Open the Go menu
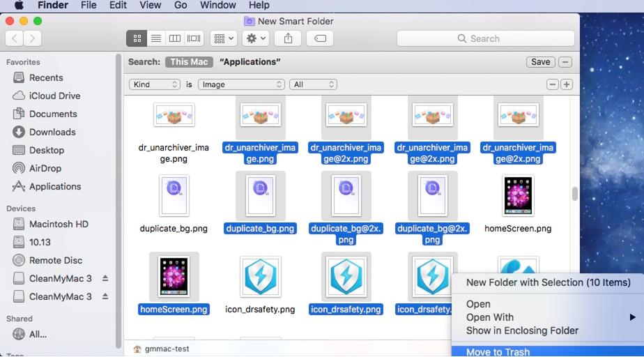The width and height of the screenshot is (644, 357). coord(181,6)
